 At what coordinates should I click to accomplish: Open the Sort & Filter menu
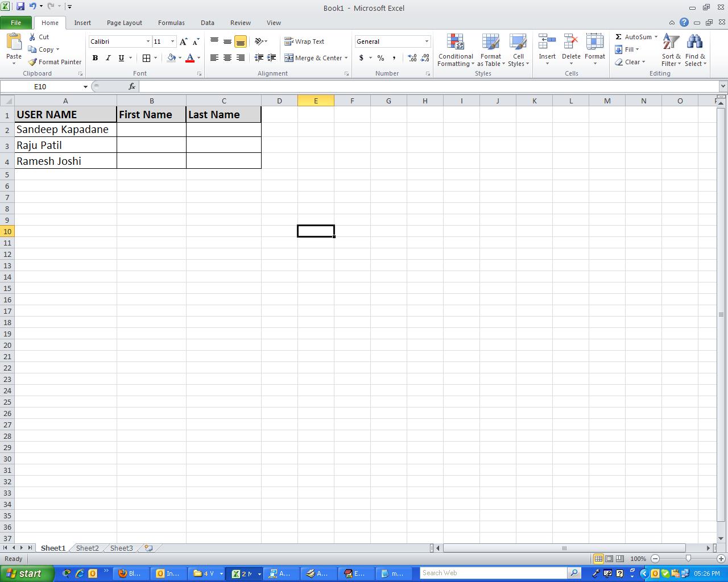pos(671,50)
